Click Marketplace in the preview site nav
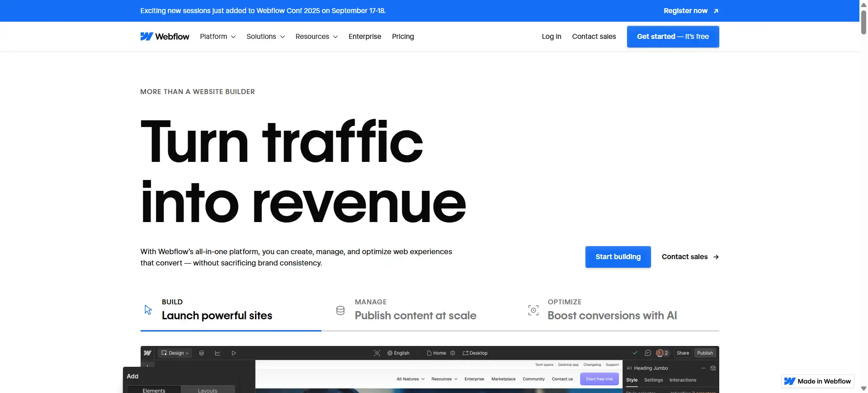 pyautogui.click(x=504, y=379)
